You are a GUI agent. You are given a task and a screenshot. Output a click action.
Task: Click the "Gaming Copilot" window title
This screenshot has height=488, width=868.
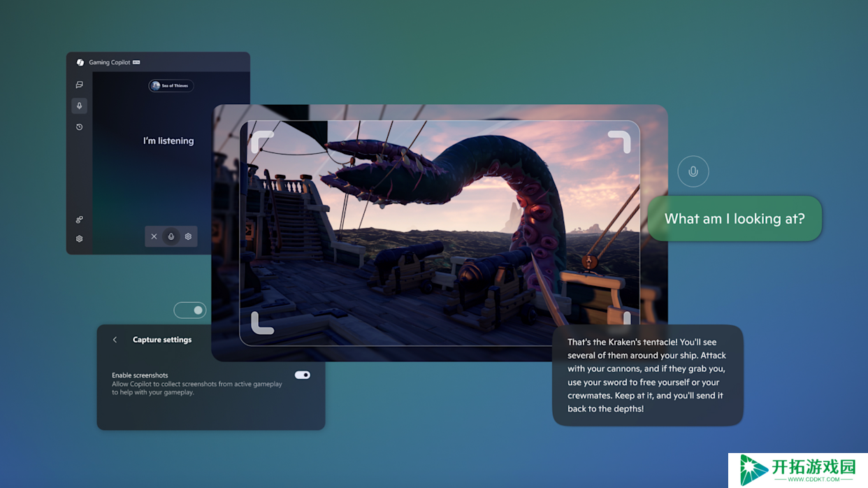(x=110, y=62)
